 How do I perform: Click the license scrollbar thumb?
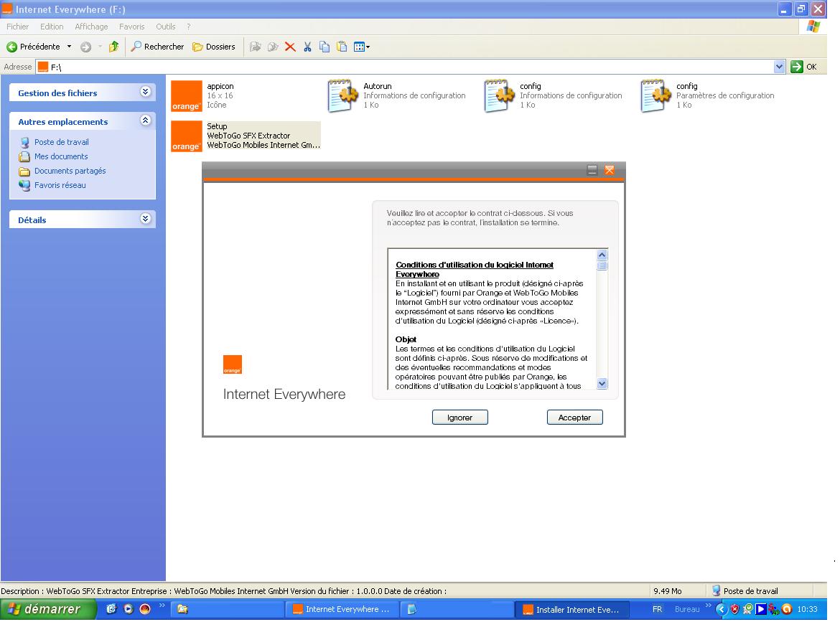pyautogui.click(x=602, y=266)
